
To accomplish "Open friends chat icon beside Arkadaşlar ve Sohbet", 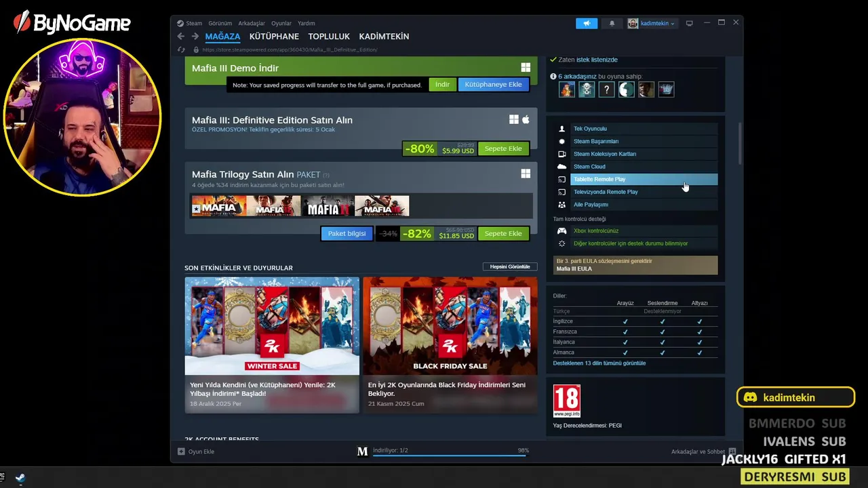I will (732, 451).
